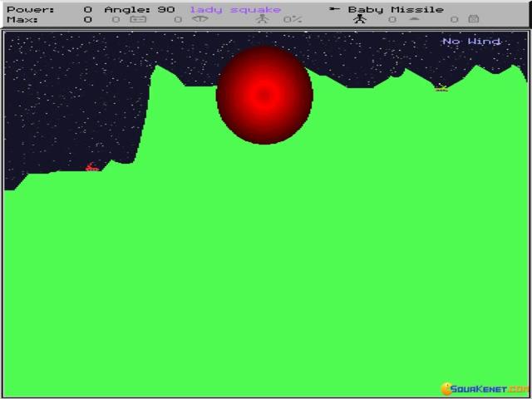
Task: Click the missile icon beside Baby Missile
Action: [x=334, y=9]
